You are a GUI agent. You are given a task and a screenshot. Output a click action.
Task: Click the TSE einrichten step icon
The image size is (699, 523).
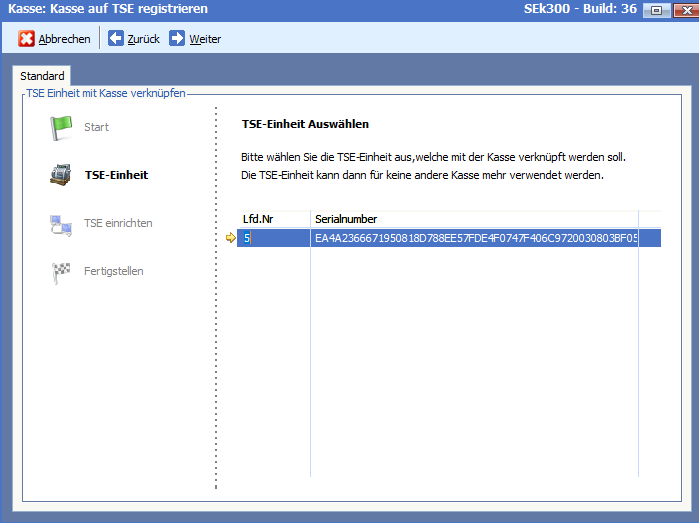[61, 224]
